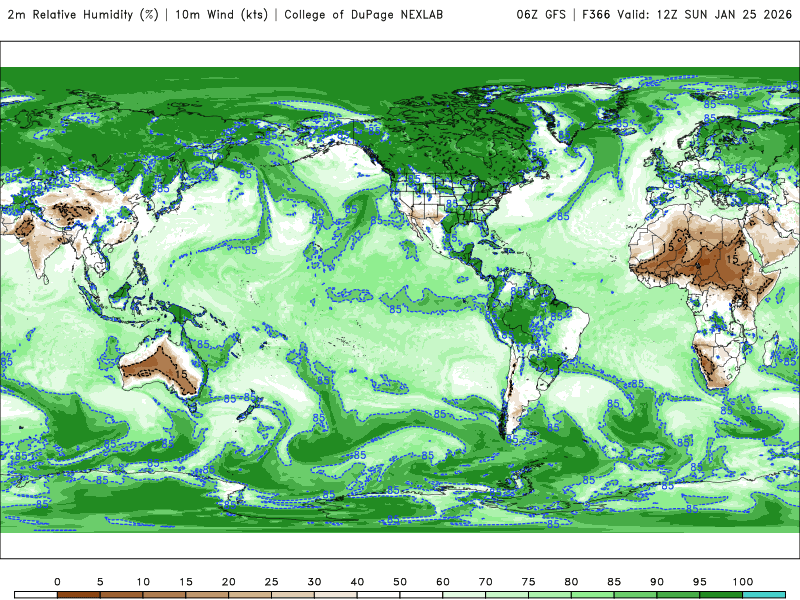Viewport: 800px width, 600px height.
Task: Select the white 50–60 legend swatch
Action: click(421, 595)
